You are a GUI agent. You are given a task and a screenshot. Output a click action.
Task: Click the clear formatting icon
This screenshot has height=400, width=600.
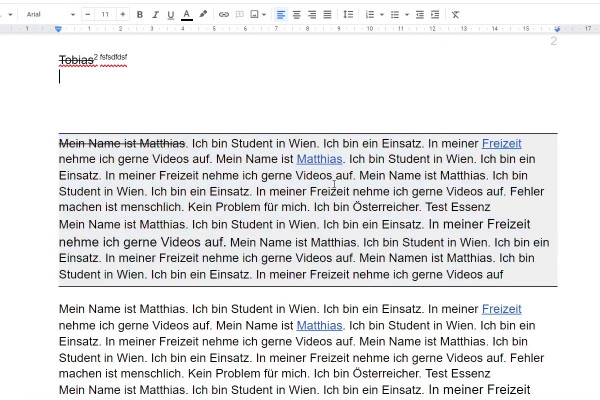[455, 15]
